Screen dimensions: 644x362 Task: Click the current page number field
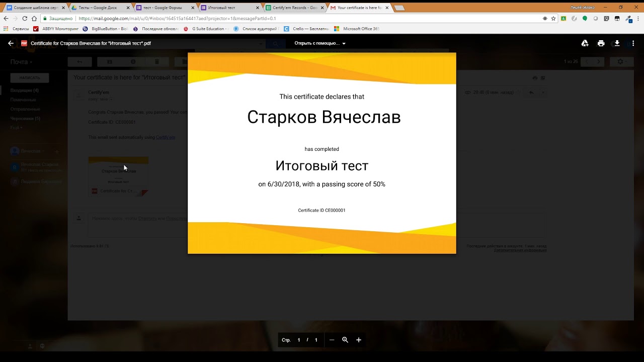(x=299, y=340)
